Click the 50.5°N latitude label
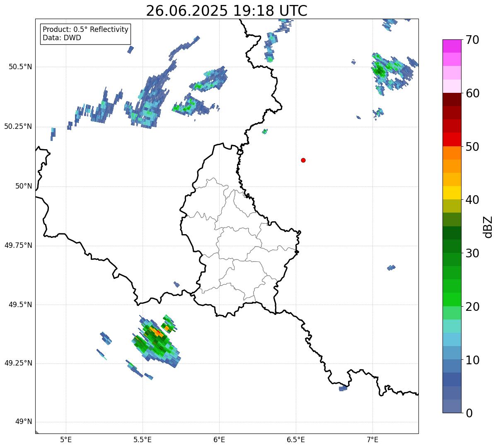 tap(20, 67)
